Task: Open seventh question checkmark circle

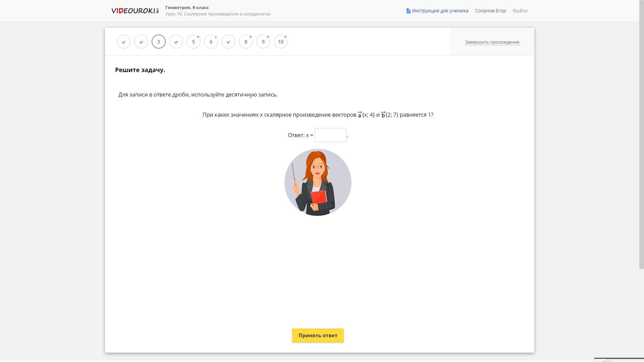Action: coord(228,42)
